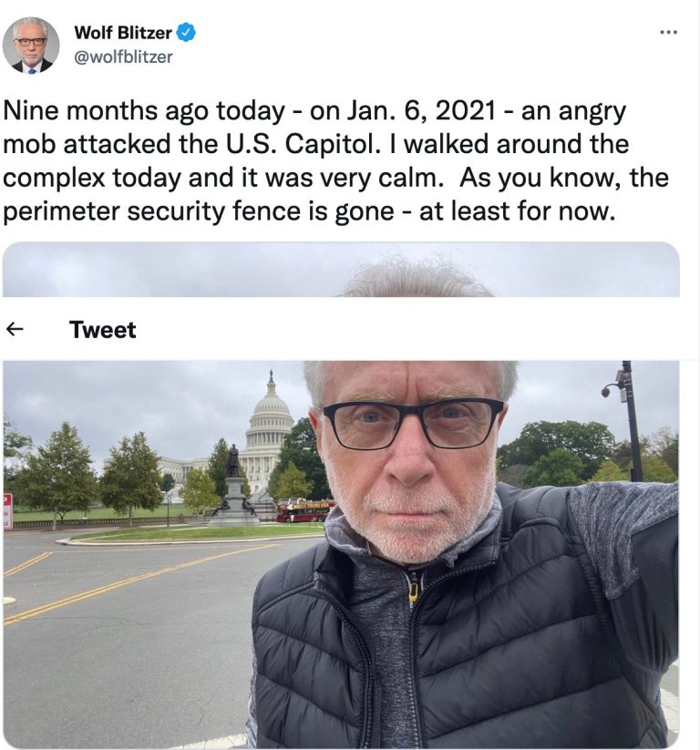Click the eyeglasses in the selfie photo

click(x=413, y=423)
